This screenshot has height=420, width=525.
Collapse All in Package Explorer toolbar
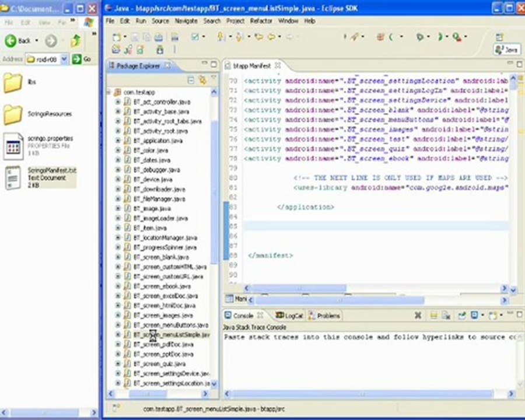(x=191, y=80)
